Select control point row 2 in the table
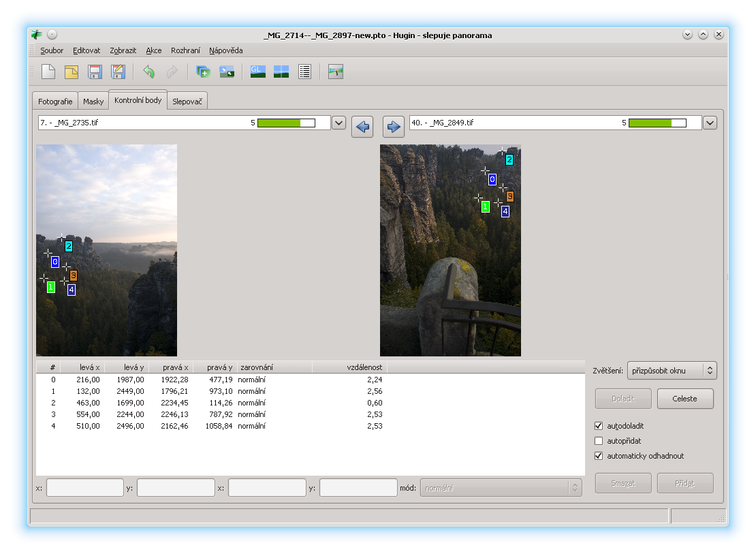The height and width of the screenshot is (554, 756). tap(204, 403)
